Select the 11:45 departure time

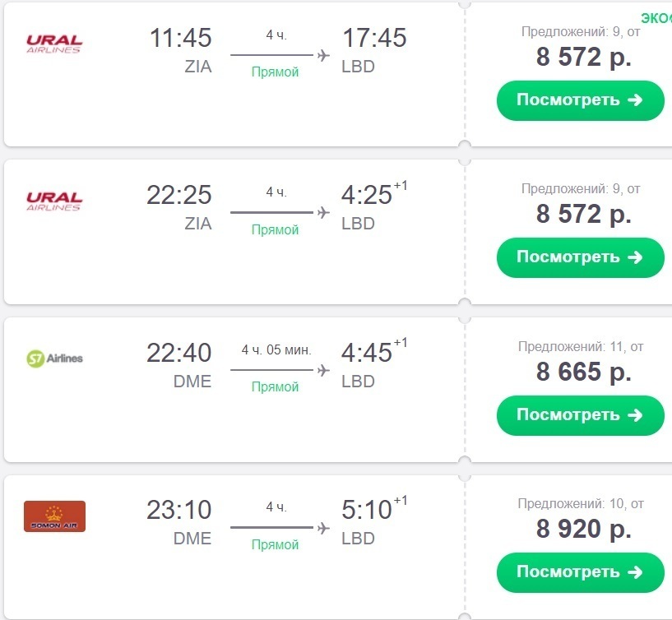180,38
